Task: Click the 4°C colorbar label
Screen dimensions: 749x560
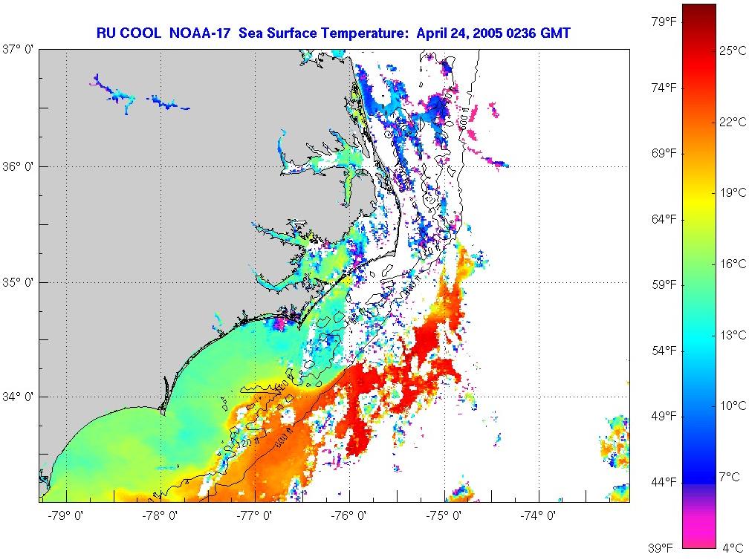Action: tap(733, 547)
